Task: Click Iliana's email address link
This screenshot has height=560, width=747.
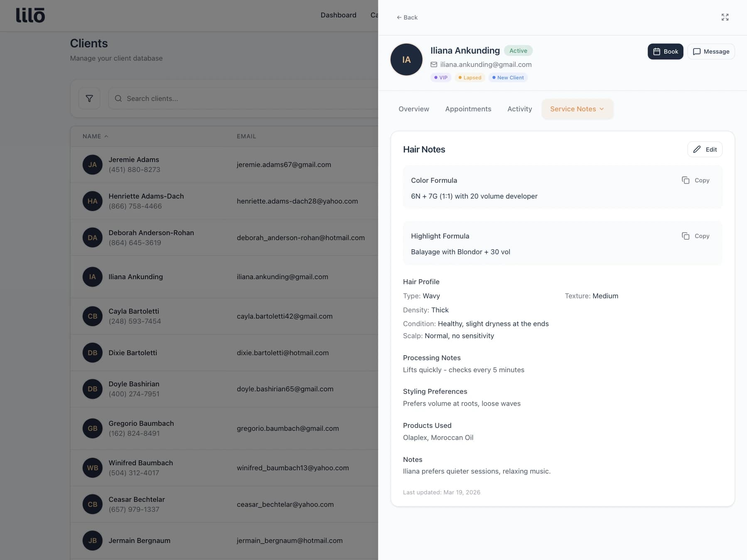Action: point(485,64)
